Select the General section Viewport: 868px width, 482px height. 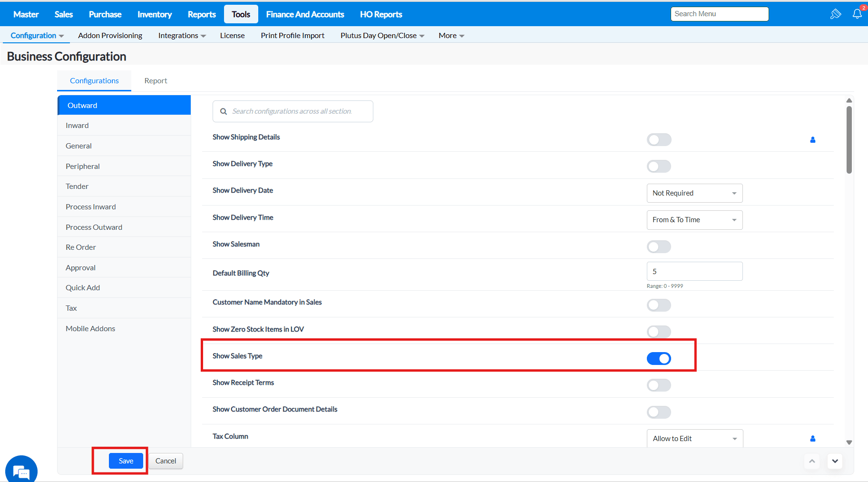click(x=124, y=146)
